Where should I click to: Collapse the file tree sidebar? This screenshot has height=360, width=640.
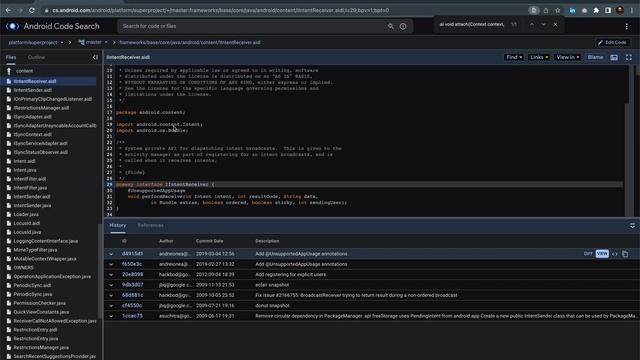95,57
